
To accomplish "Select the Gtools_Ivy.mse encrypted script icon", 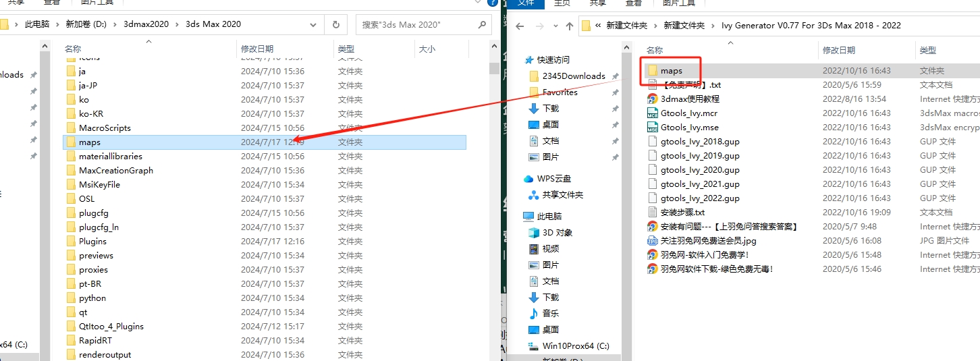I will tap(653, 127).
